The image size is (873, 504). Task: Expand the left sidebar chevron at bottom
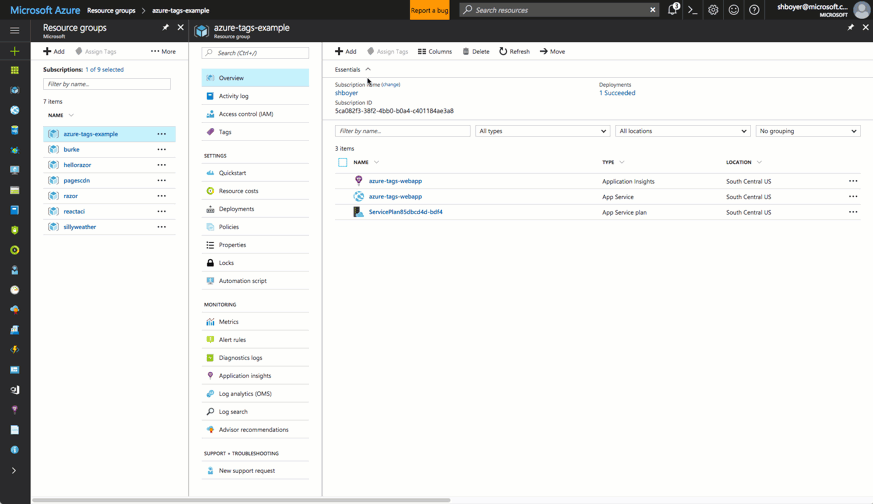coord(14,471)
